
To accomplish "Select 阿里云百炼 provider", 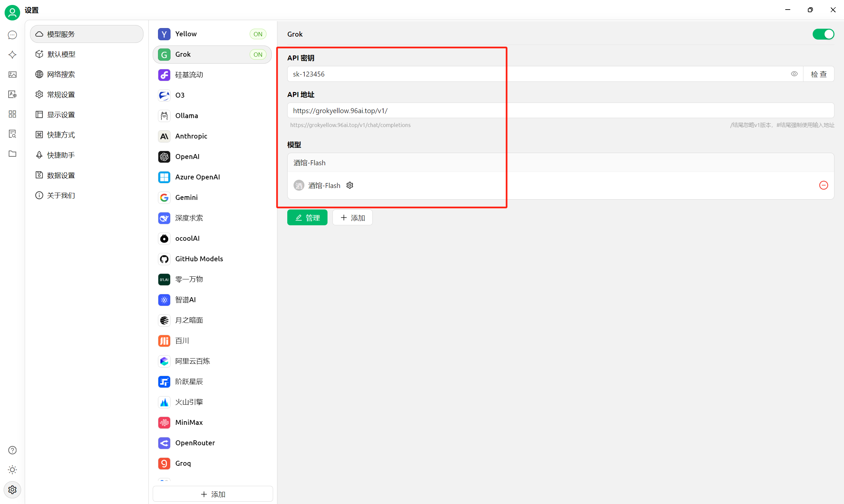I will pos(212,361).
